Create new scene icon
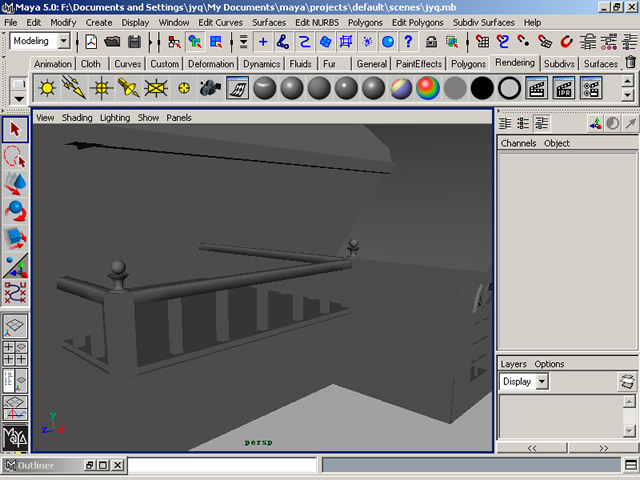Image resolution: width=640 pixels, height=480 pixels. pyautogui.click(x=91, y=42)
